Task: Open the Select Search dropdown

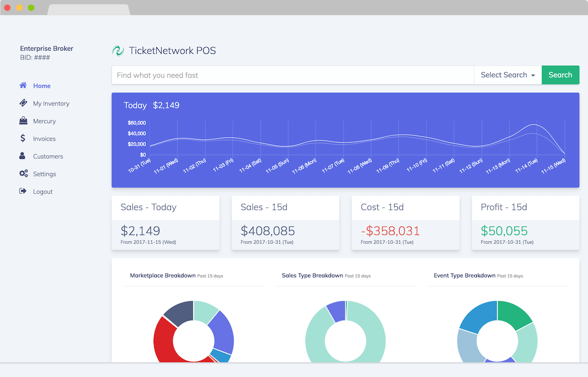Action: point(507,75)
